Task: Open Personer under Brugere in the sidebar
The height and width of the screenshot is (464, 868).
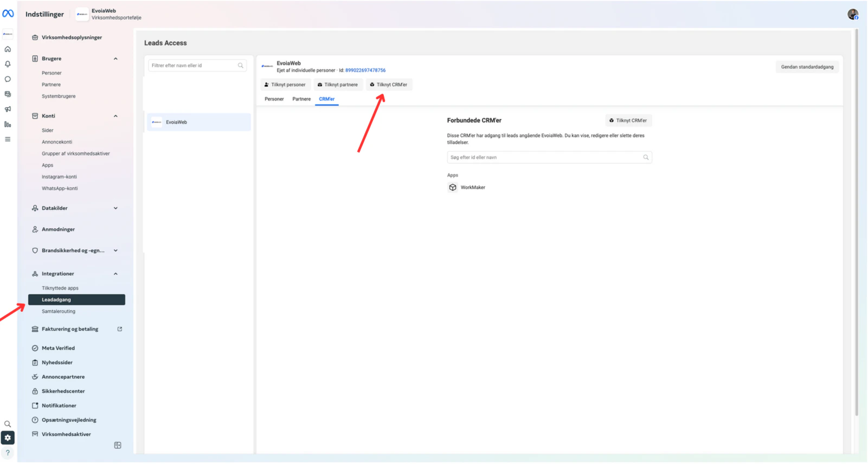Action: (x=52, y=73)
